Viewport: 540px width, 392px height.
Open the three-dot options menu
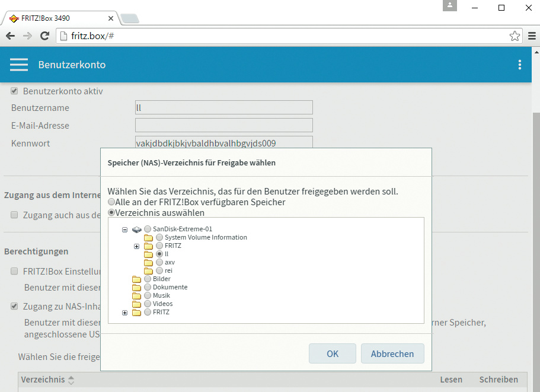(520, 65)
